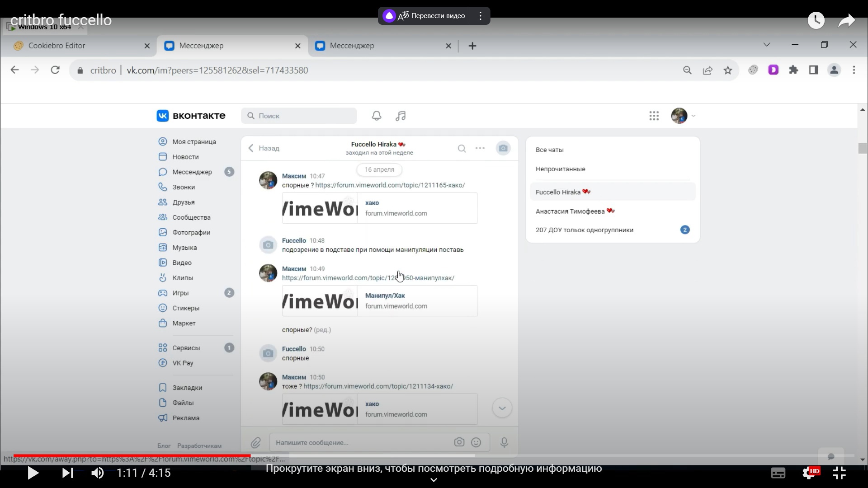Switch to the Cookiebro Editor tab
868x488 pixels.
pos(57,46)
